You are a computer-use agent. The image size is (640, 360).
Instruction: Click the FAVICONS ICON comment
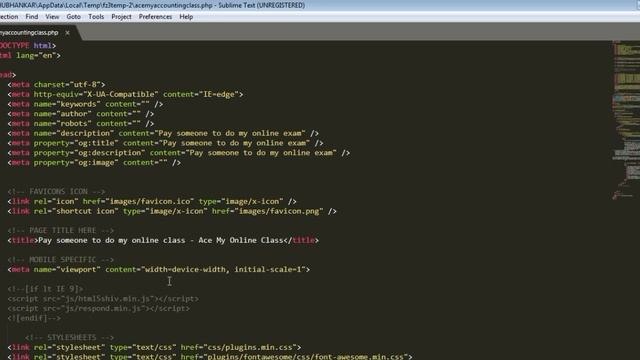pos(56,191)
